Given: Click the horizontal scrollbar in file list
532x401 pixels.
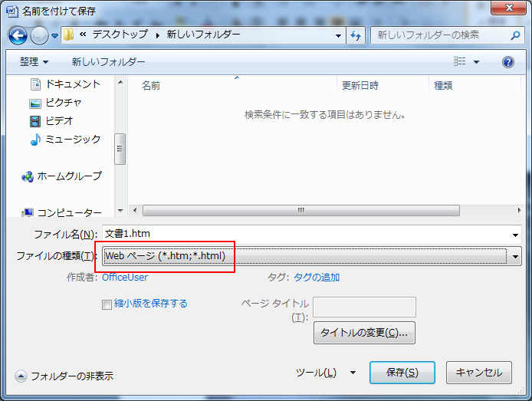Looking at the screenshot, I should tap(300, 211).
